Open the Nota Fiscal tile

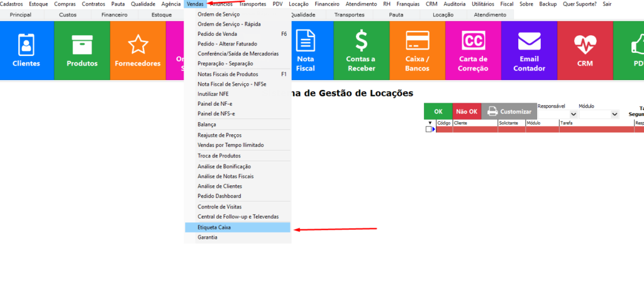coord(306,50)
